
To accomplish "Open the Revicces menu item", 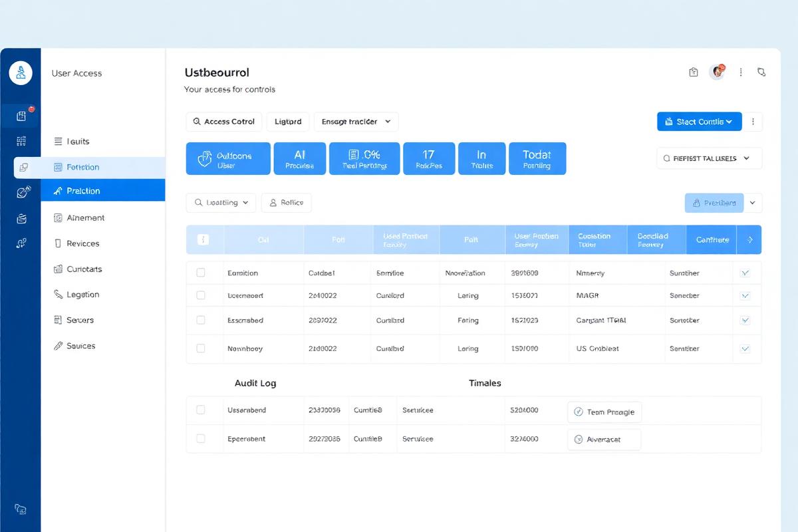I will click(x=83, y=243).
